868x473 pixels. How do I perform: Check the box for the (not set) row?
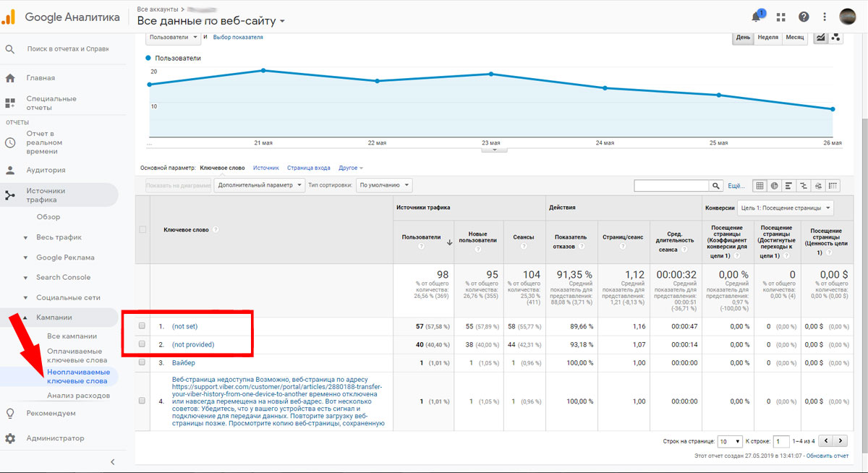142,326
